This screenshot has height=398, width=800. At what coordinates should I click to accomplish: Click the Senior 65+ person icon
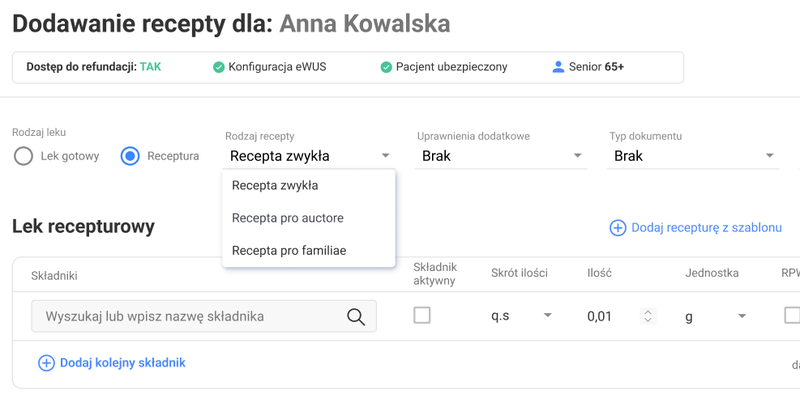click(558, 67)
